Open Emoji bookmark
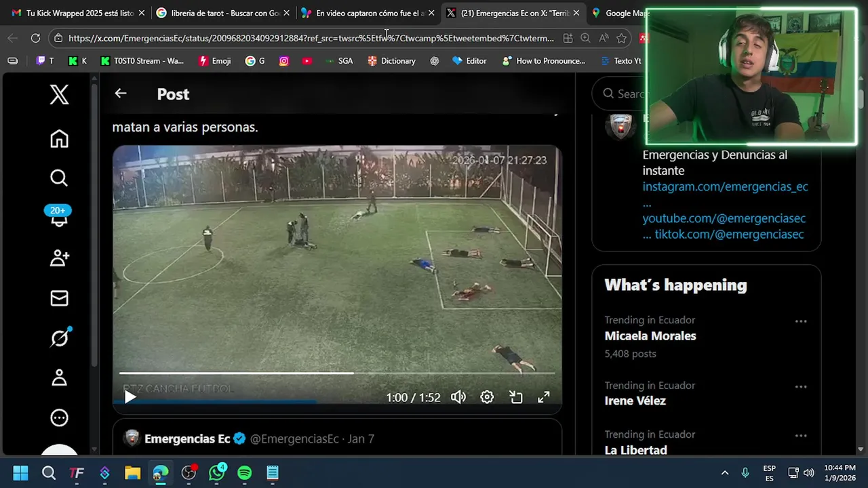Image resolution: width=868 pixels, height=488 pixels. tap(214, 61)
